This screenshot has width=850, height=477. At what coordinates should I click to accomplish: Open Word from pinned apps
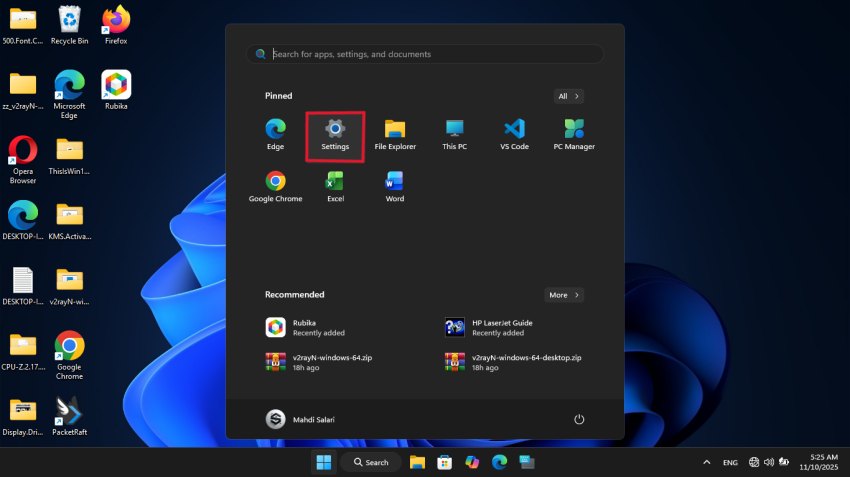(395, 186)
